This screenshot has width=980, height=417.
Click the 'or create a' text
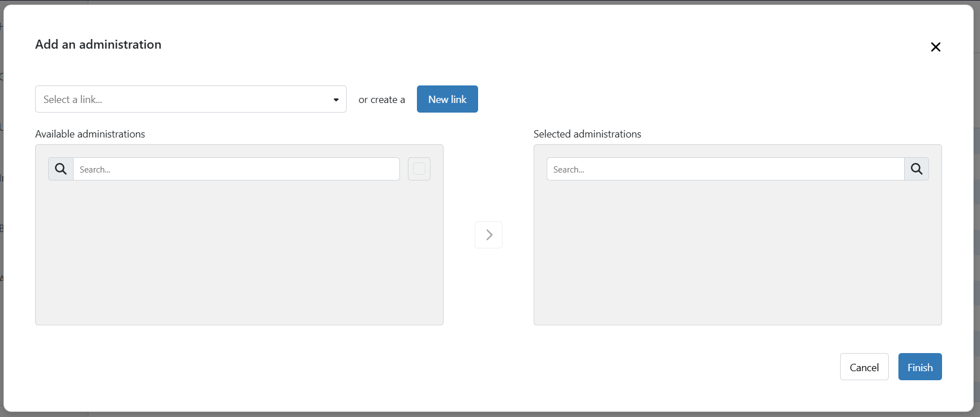coord(382,100)
